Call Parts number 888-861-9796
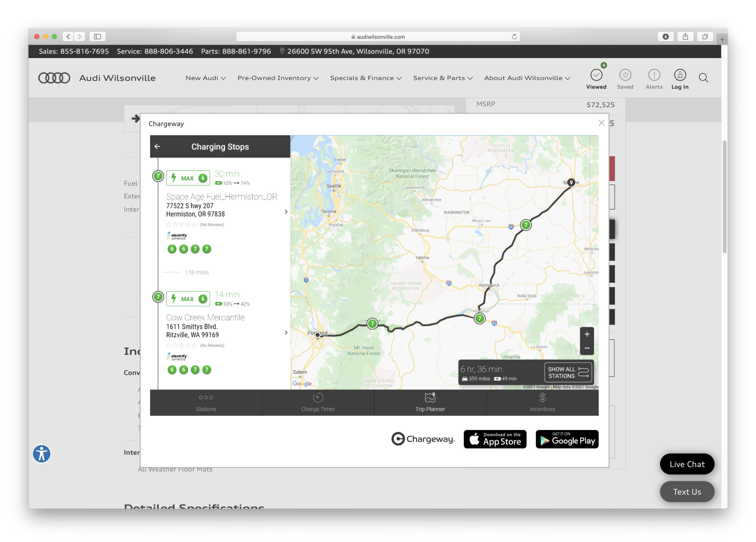The width and height of the screenshot is (756, 542). coord(247,51)
